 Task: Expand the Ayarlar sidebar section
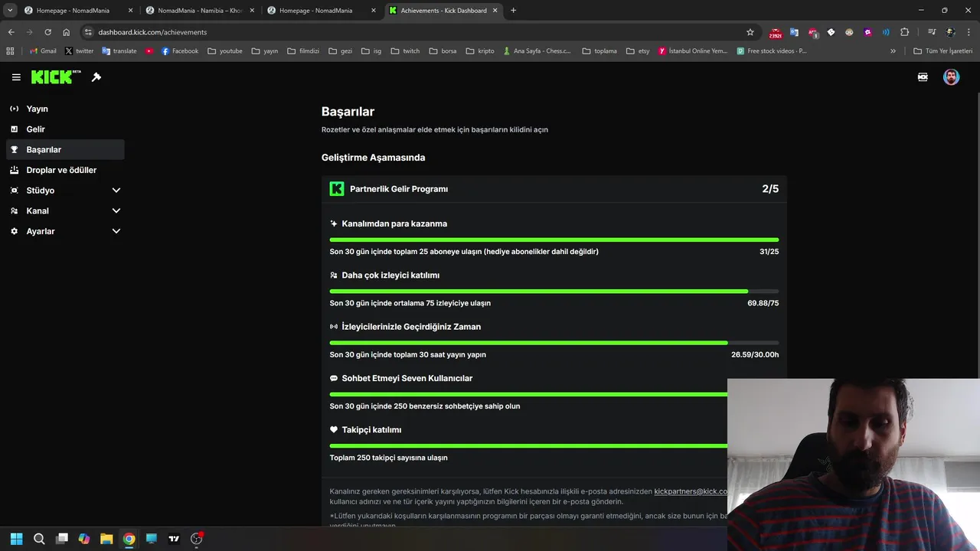116,231
